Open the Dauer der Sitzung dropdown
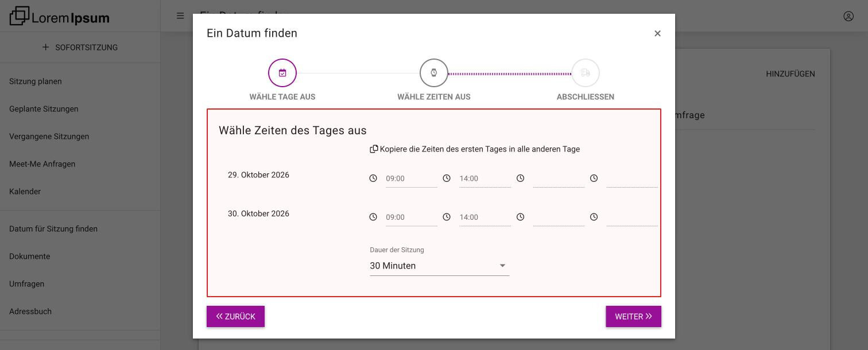This screenshot has height=350, width=868. 440,266
